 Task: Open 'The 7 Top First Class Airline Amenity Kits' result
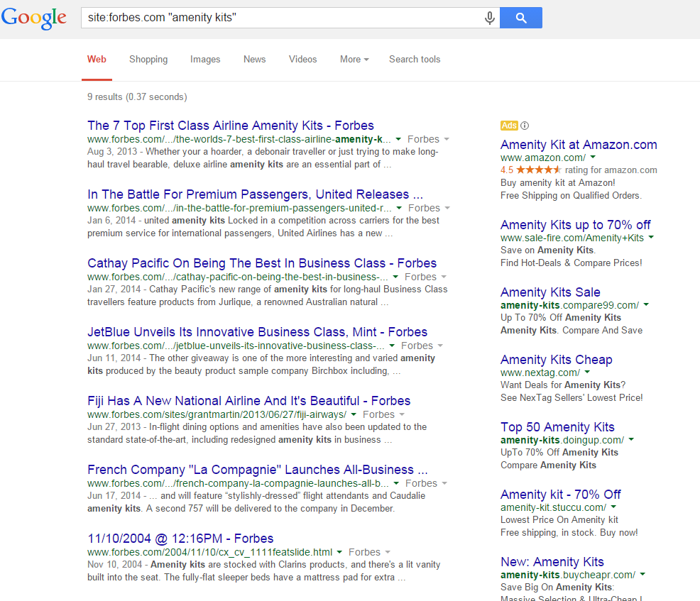tap(231, 126)
